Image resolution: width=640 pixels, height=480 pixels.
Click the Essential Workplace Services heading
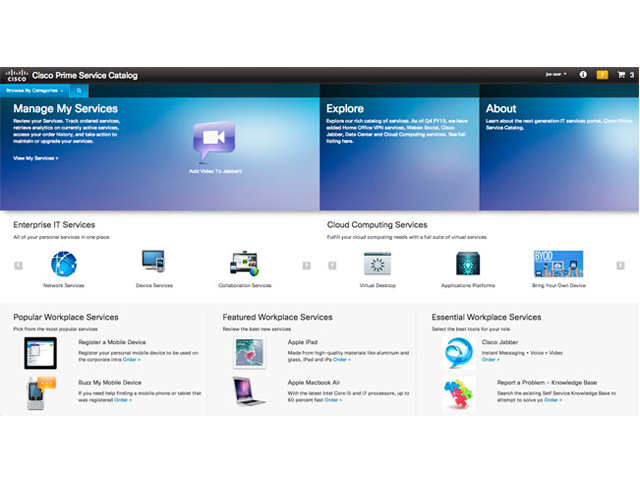point(487,317)
